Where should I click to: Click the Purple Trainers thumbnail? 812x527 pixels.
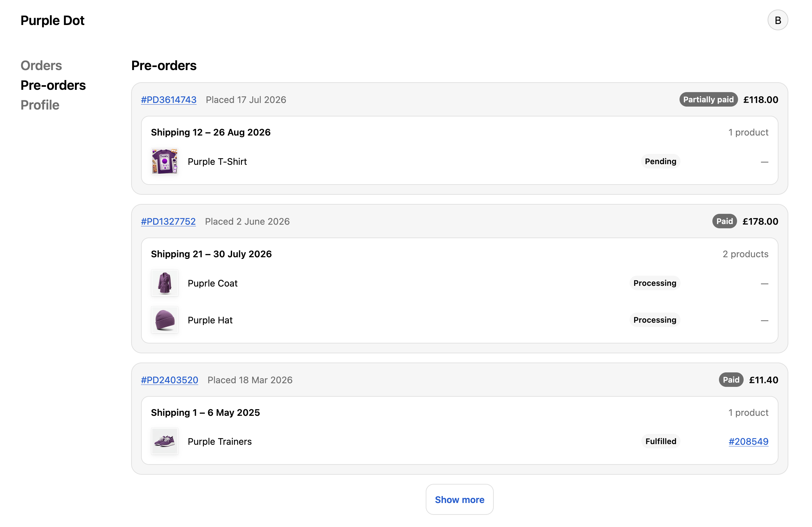coord(164,441)
